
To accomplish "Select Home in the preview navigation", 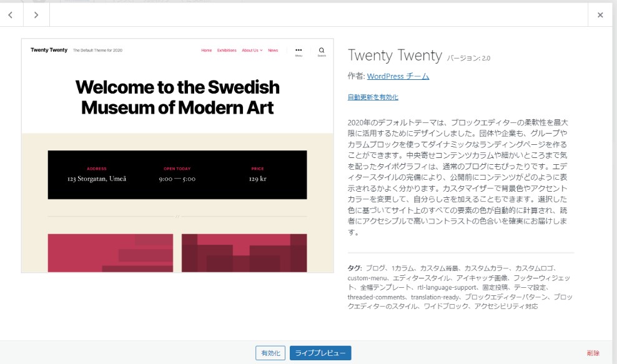I will [206, 51].
